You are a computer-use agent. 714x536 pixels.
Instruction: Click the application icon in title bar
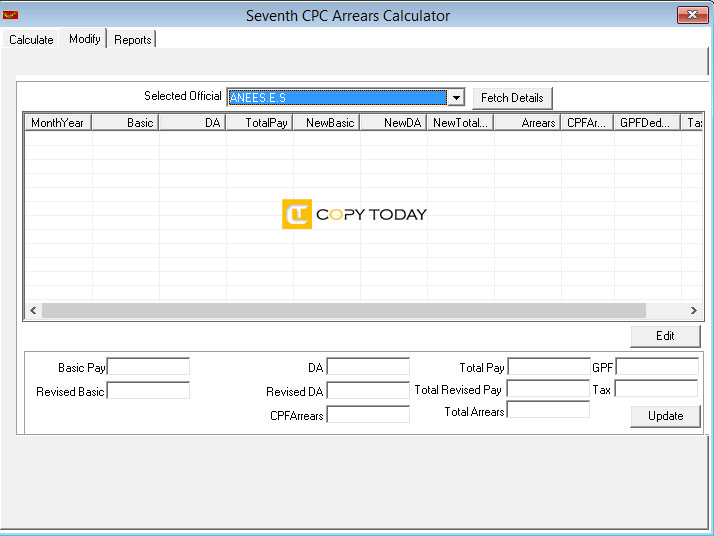click(x=10, y=15)
